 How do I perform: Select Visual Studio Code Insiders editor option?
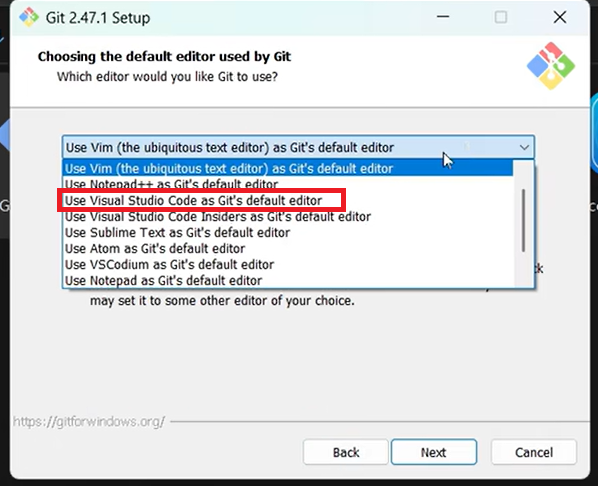click(x=288, y=217)
